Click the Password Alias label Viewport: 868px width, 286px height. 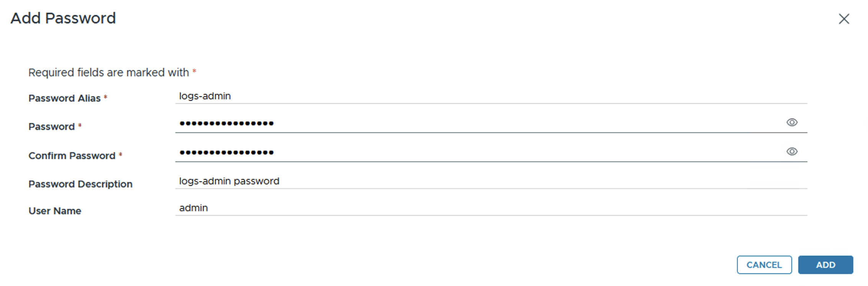pos(64,99)
